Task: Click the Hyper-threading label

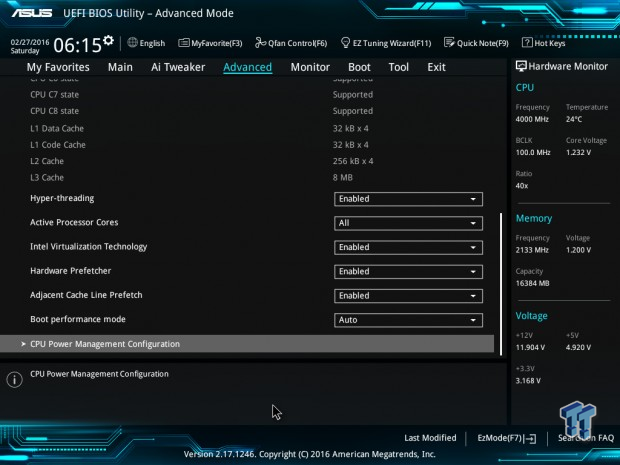Action: coord(62,198)
